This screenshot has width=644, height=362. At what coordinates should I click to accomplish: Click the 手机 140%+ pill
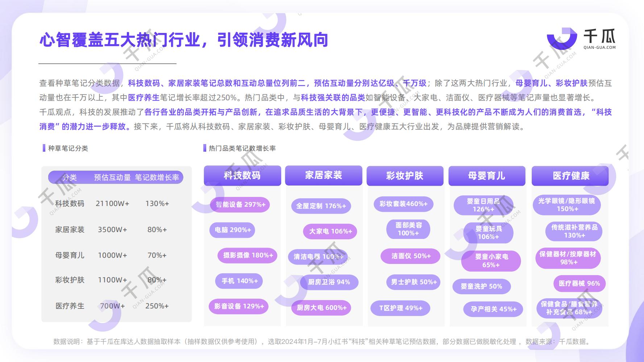tap(239, 281)
